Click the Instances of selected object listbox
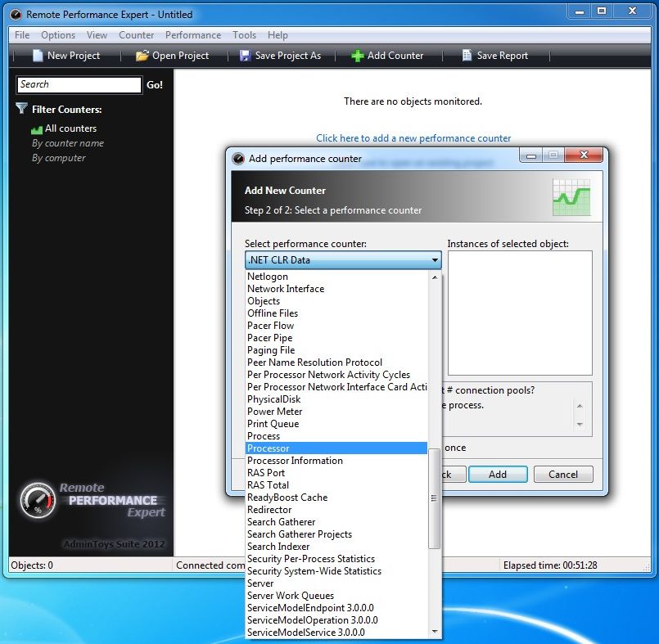659x644 pixels. point(520,313)
